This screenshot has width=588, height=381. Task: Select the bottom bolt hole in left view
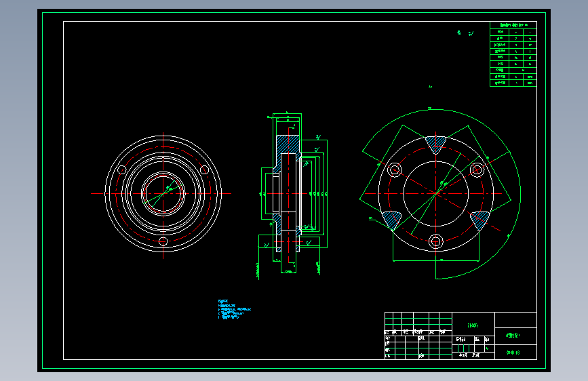163,241
